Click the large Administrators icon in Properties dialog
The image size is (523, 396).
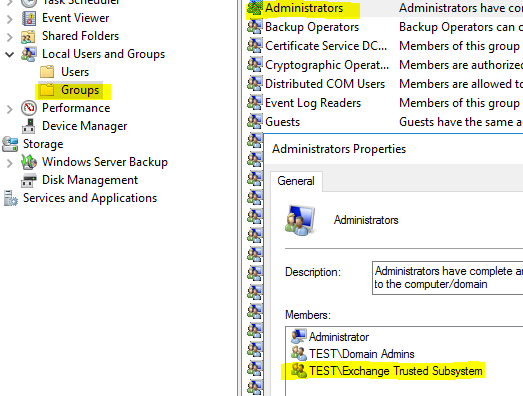(300, 220)
